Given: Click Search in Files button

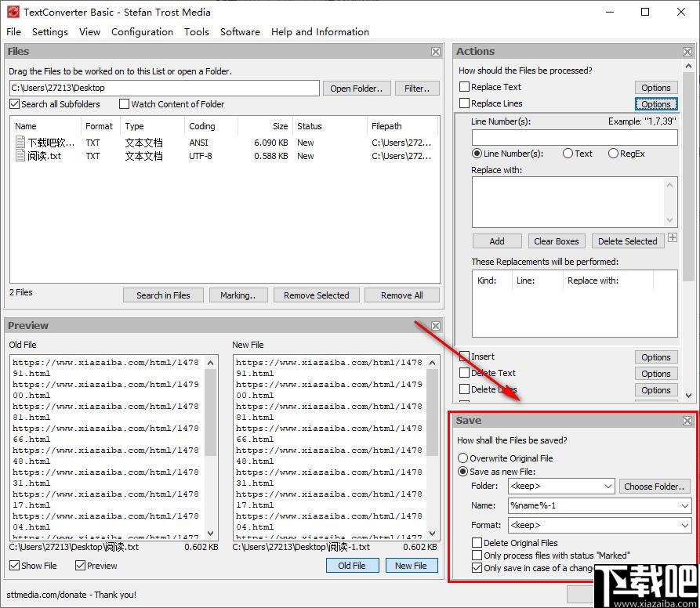Looking at the screenshot, I should [163, 295].
